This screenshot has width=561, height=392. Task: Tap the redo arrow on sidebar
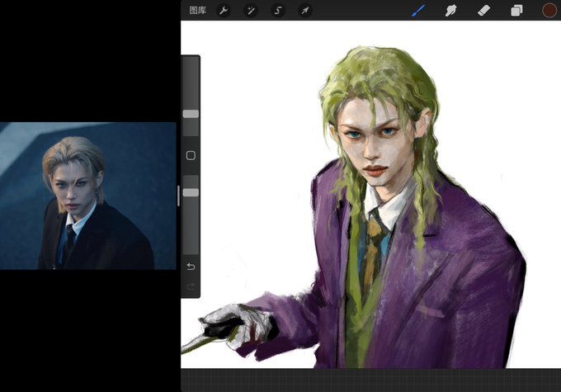191,286
